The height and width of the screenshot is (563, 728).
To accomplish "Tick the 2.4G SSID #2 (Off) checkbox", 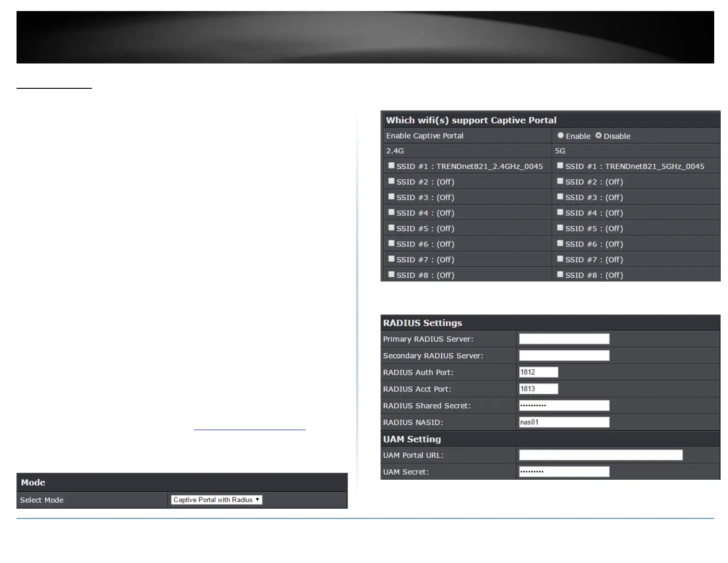I will tap(391, 181).
